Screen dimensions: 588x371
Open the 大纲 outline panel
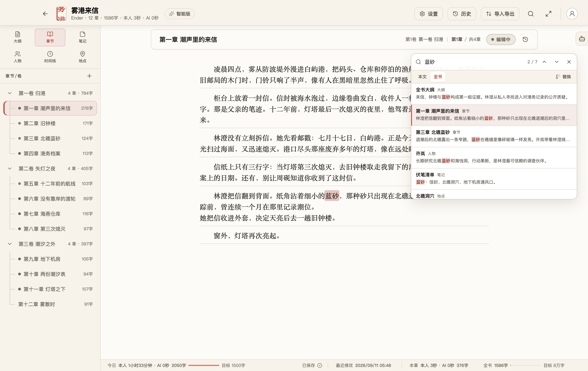tap(17, 37)
